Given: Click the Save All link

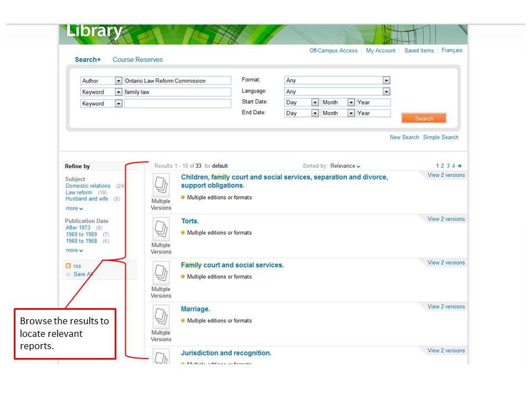Looking at the screenshot, I should pos(84,274).
